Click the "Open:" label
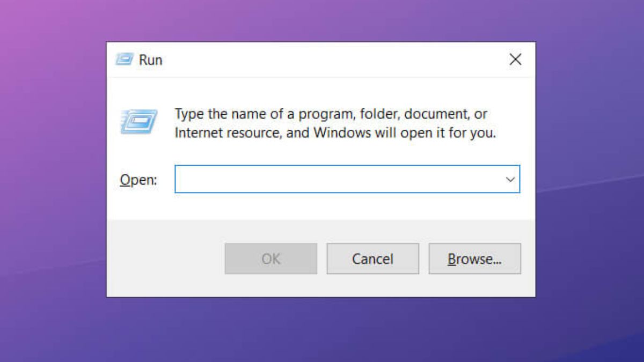The image size is (644, 362). (138, 180)
